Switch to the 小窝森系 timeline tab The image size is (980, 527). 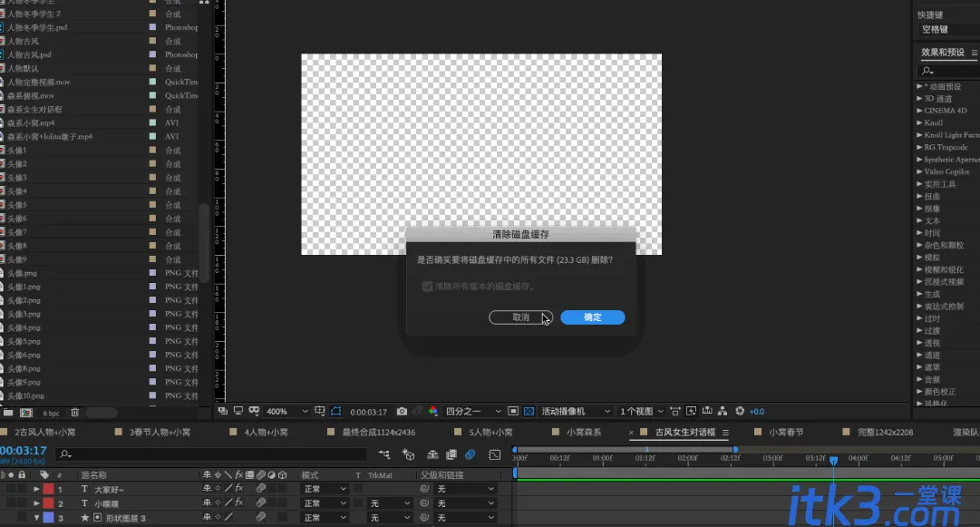coord(584,432)
